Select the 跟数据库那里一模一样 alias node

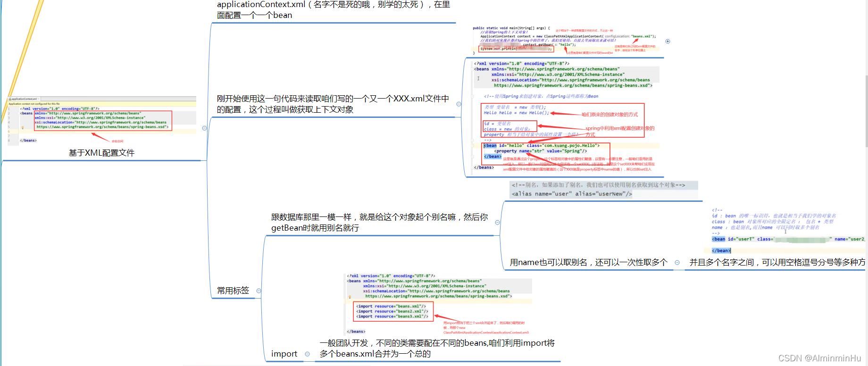(x=379, y=223)
